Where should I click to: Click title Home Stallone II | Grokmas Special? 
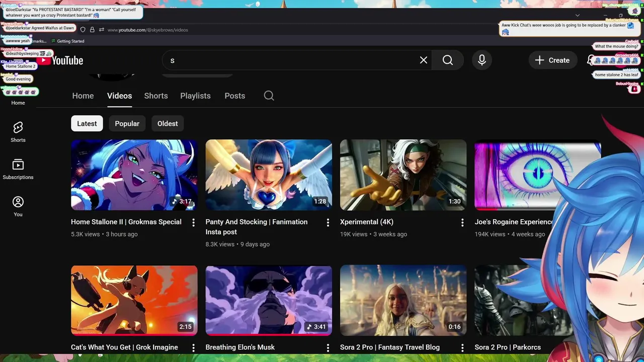tap(126, 222)
